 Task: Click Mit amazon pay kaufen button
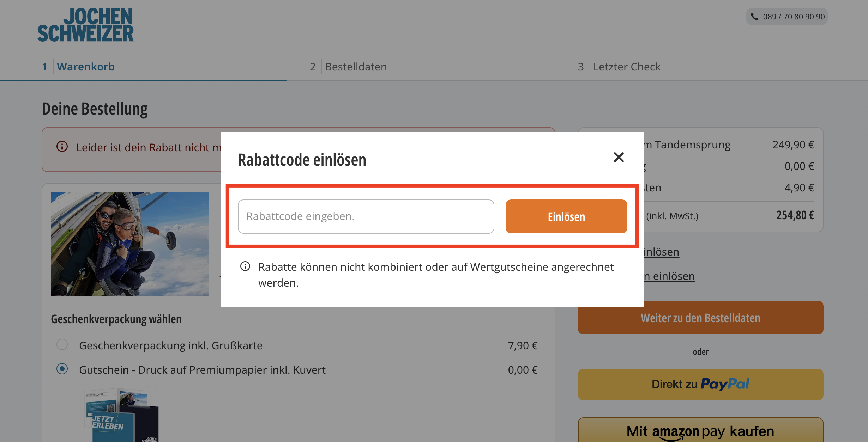point(700,430)
